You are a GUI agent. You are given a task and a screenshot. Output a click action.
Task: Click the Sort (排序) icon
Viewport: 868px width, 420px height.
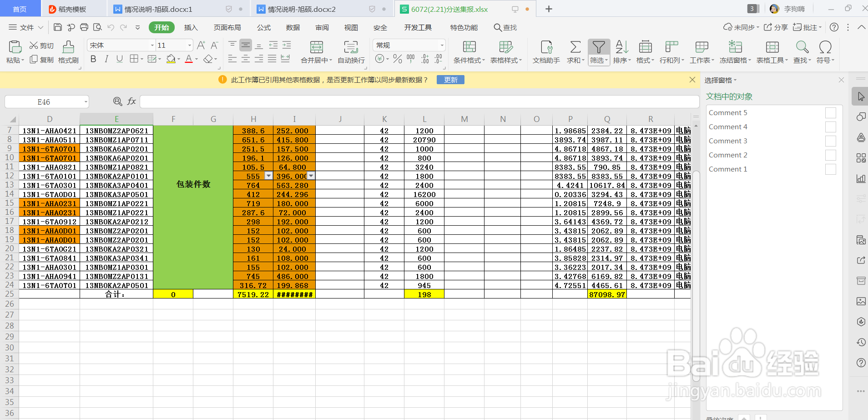click(622, 47)
